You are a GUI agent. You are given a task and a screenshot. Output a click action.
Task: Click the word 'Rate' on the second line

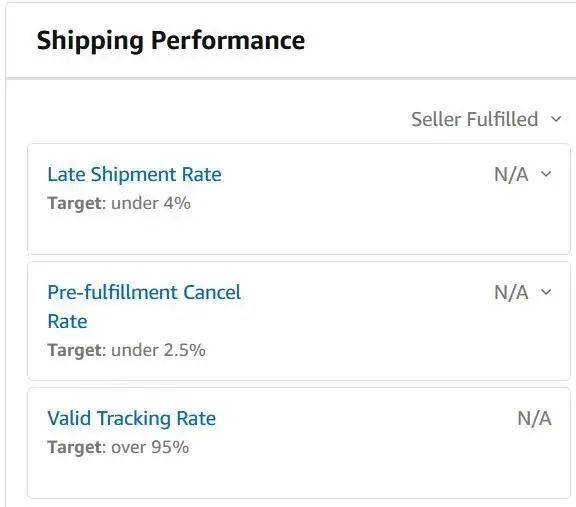tap(68, 322)
